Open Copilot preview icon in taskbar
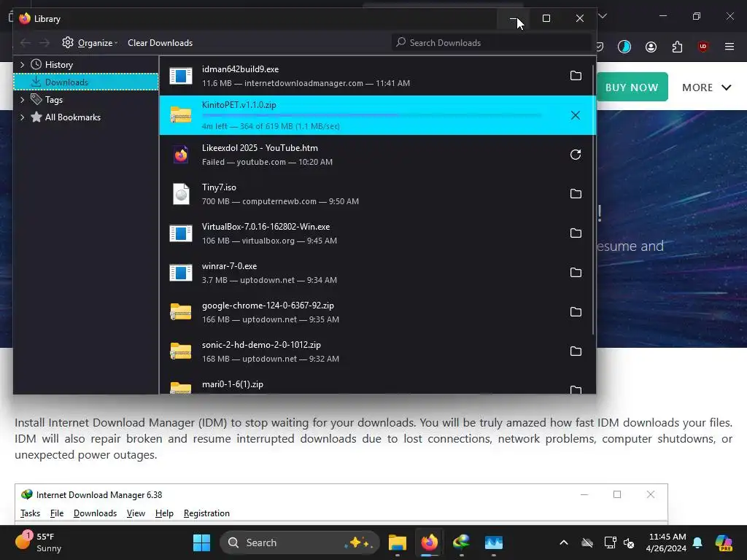 [724, 542]
